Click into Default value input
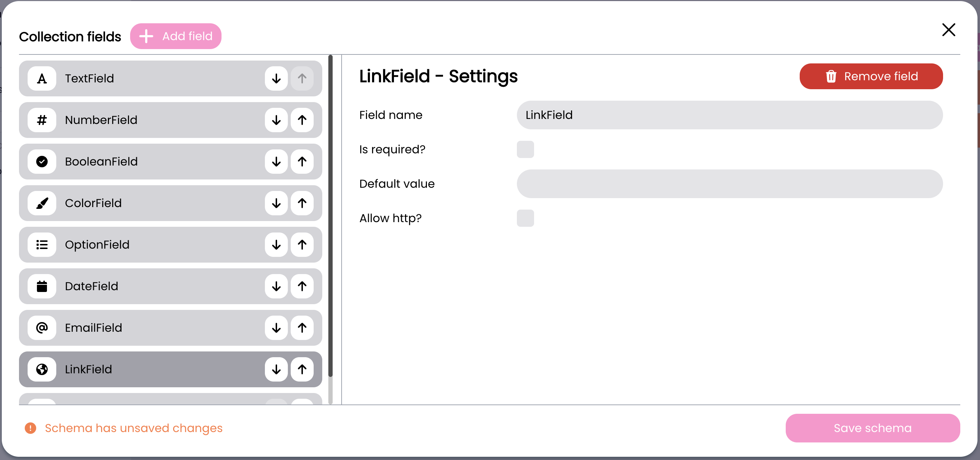This screenshot has width=980, height=460. click(x=729, y=184)
